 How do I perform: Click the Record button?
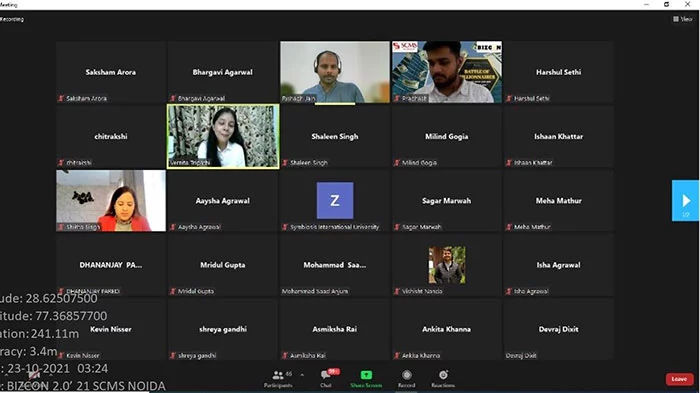click(x=406, y=379)
